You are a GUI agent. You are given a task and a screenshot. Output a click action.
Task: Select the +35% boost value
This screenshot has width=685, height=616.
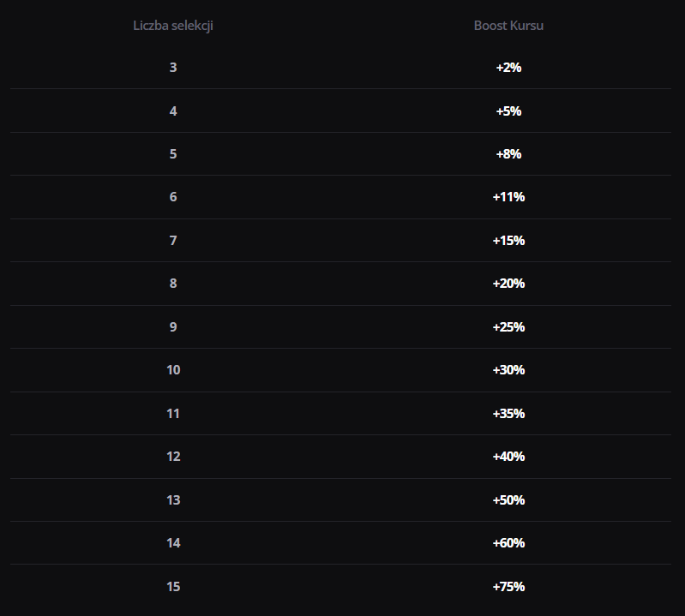(508, 414)
